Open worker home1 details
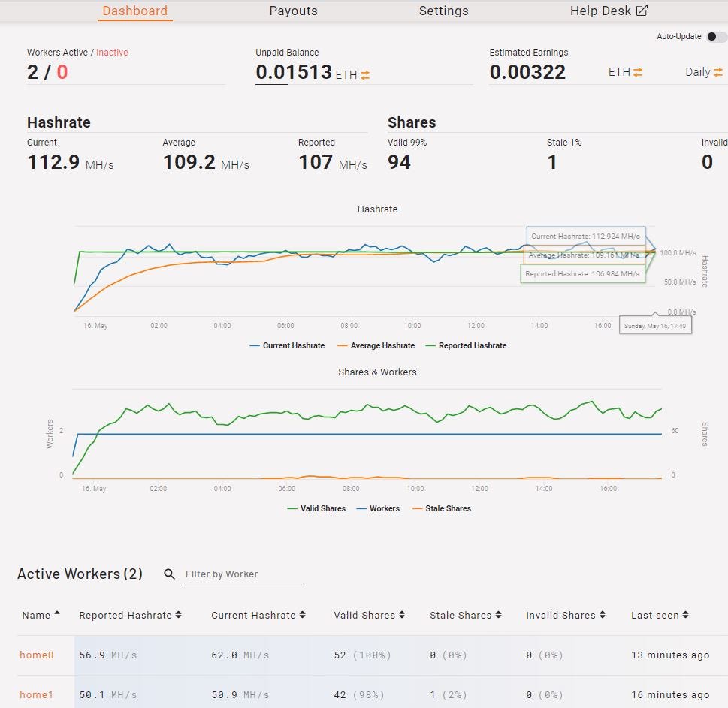This screenshot has width=728, height=708. pyautogui.click(x=35, y=694)
